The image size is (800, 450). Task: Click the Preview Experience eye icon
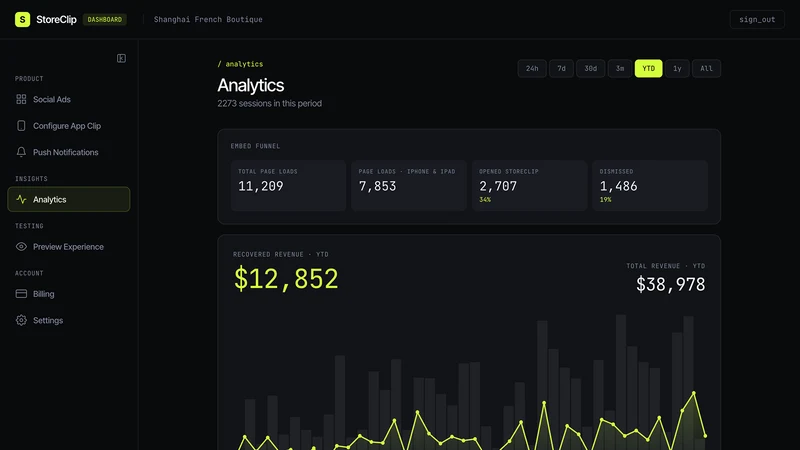tap(21, 247)
